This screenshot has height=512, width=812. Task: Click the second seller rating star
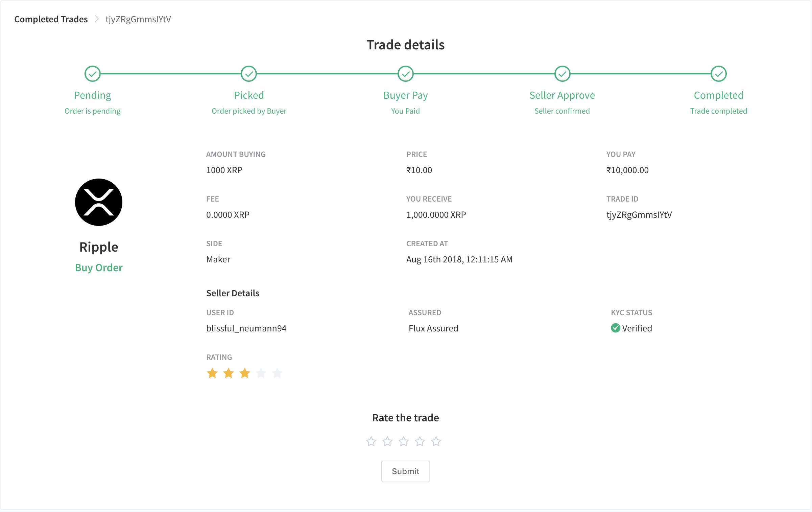tap(229, 373)
